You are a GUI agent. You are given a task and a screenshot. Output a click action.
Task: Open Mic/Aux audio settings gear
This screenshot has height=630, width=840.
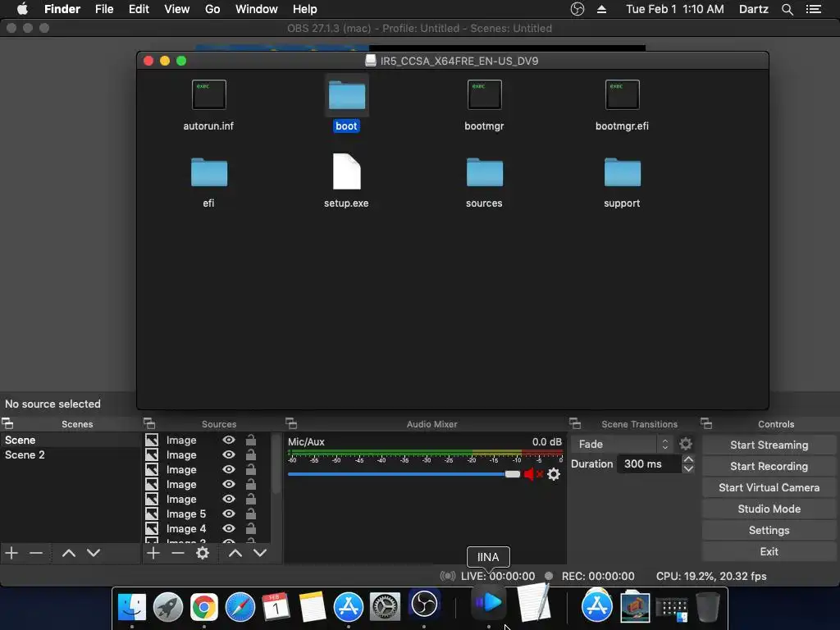click(554, 474)
